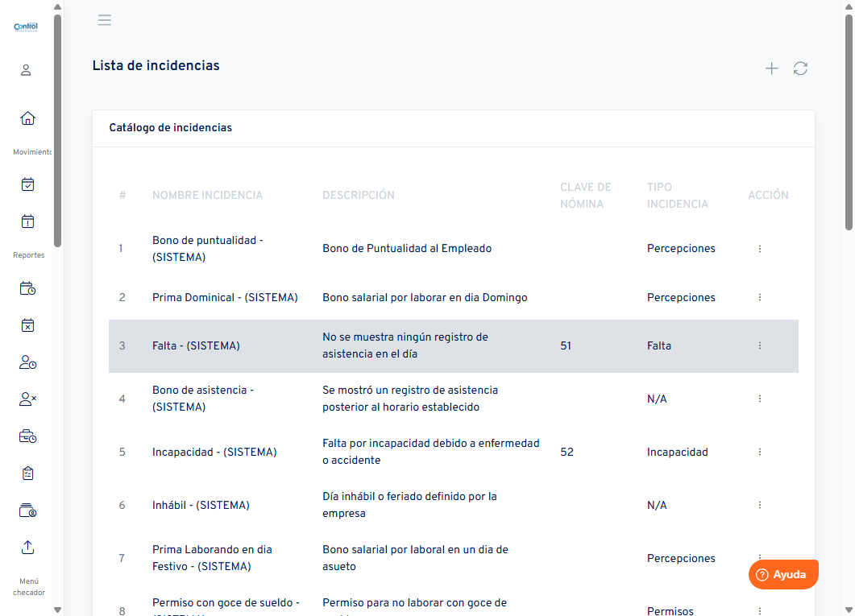
Task: Click the upload icon in the sidebar
Action: pos(28,548)
